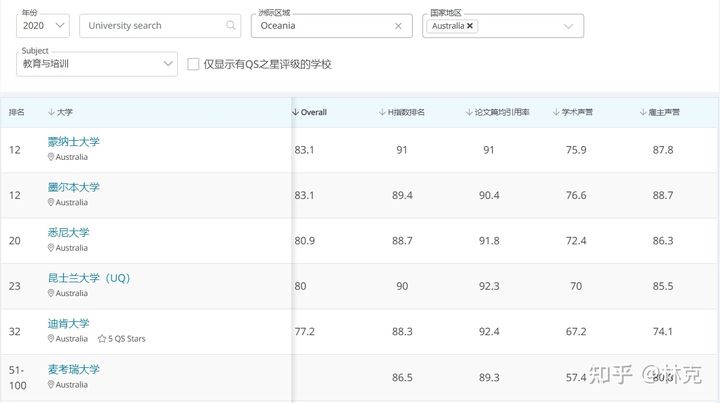Viewport: 720px width, 403px height.
Task: Expand the country filter dropdown arrow
Action: [x=568, y=26]
